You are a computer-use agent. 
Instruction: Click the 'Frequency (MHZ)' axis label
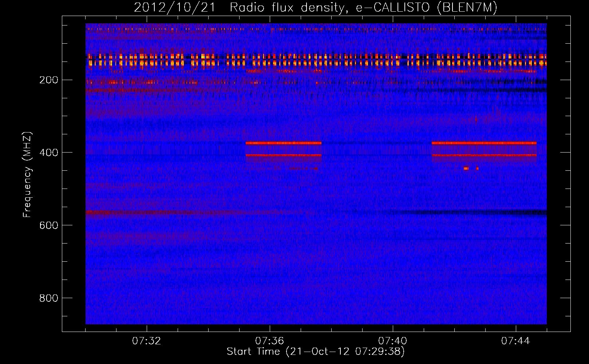coord(27,175)
